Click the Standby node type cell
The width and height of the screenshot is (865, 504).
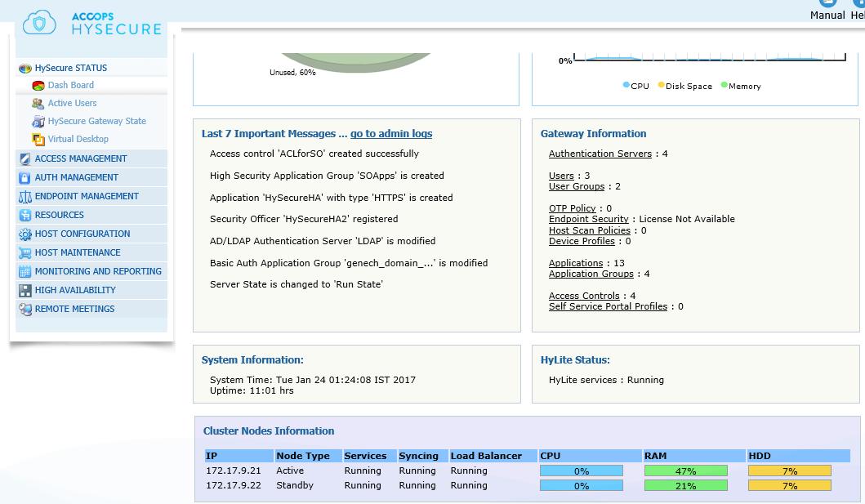[x=295, y=486]
